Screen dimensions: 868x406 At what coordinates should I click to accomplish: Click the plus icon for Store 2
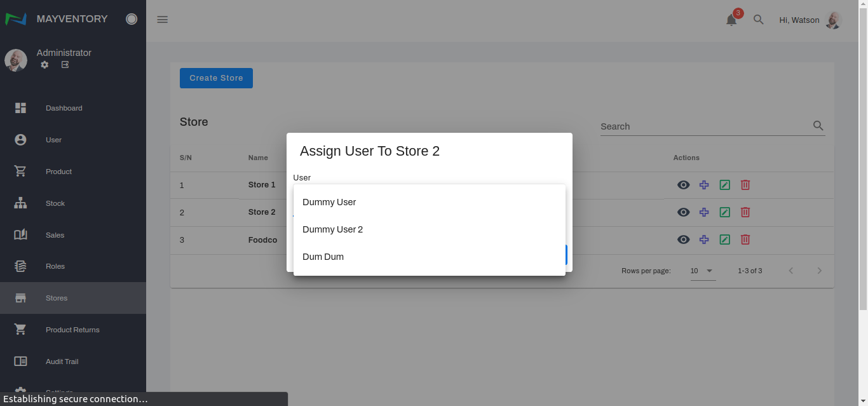(704, 212)
